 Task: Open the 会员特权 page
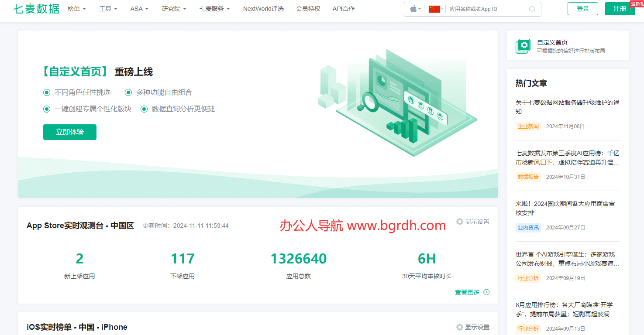308,9
